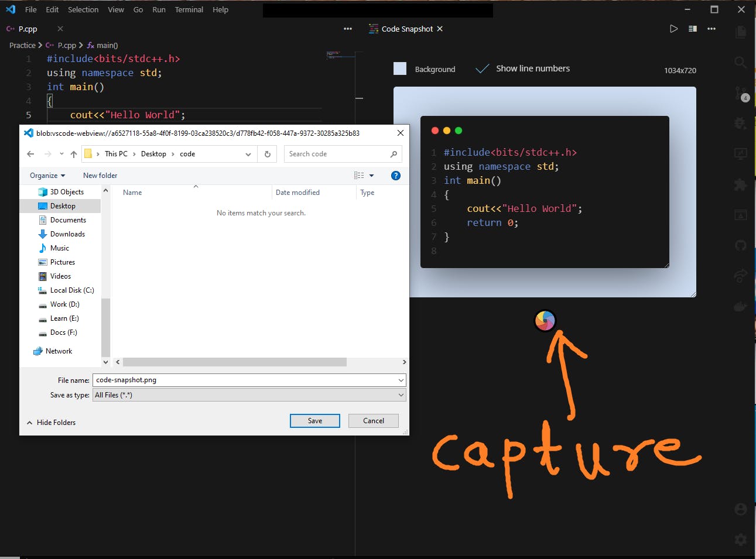Refresh the code folder in the save dialog
756x559 pixels.
[268, 154]
